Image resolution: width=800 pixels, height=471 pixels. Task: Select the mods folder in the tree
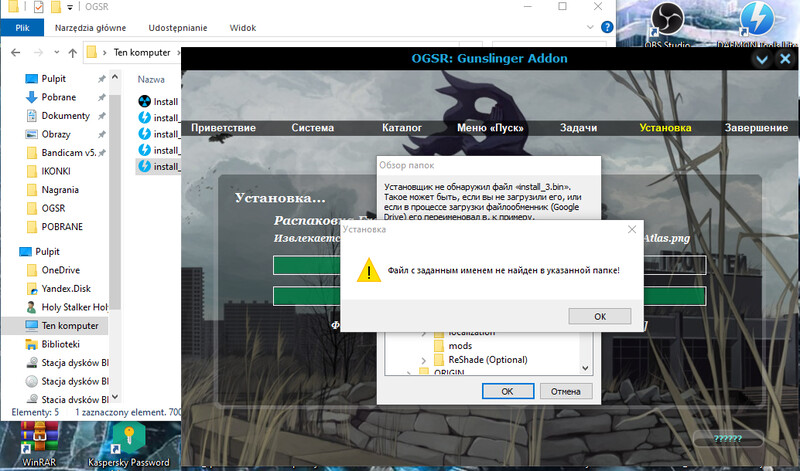coord(460,345)
